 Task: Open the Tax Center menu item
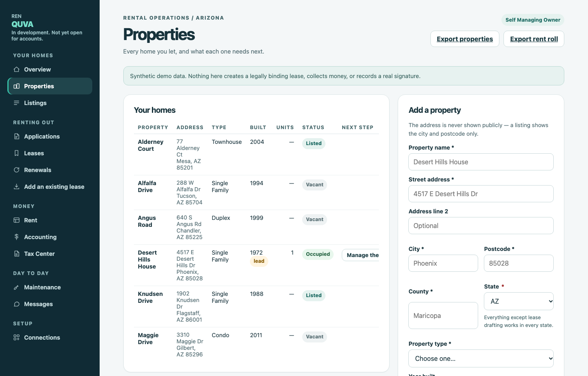click(50, 254)
